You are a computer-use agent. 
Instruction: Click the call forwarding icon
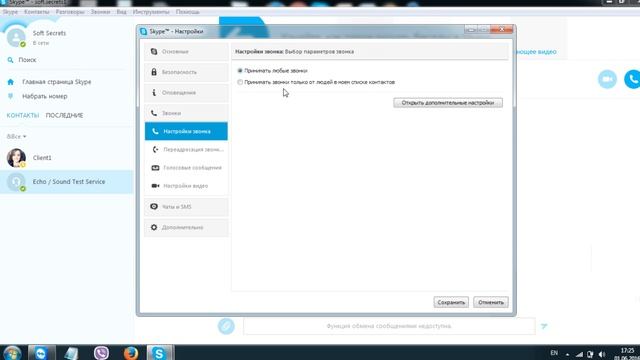pyautogui.click(x=155, y=149)
